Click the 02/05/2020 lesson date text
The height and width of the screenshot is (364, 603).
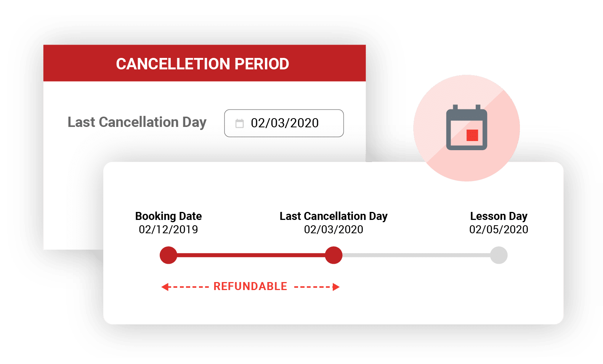point(499,229)
